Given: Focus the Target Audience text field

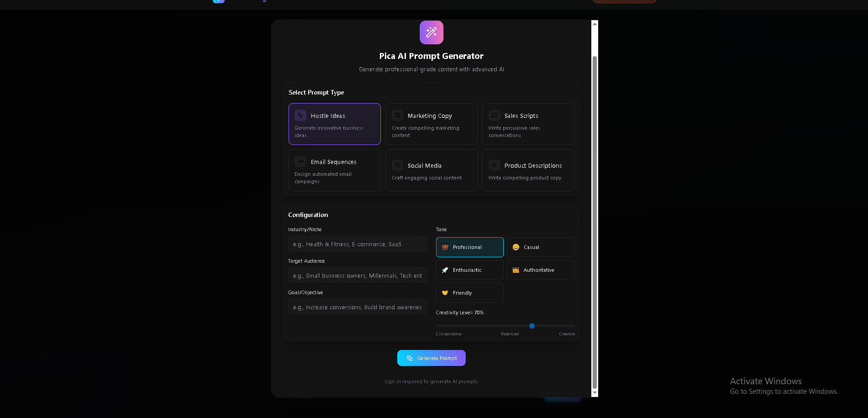Looking at the screenshot, I should coord(358,275).
